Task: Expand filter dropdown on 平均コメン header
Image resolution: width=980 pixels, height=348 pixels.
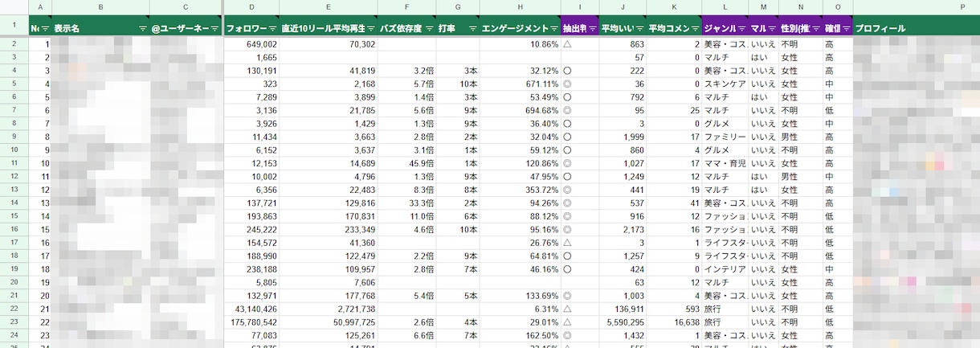Action: pyautogui.click(x=695, y=28)
